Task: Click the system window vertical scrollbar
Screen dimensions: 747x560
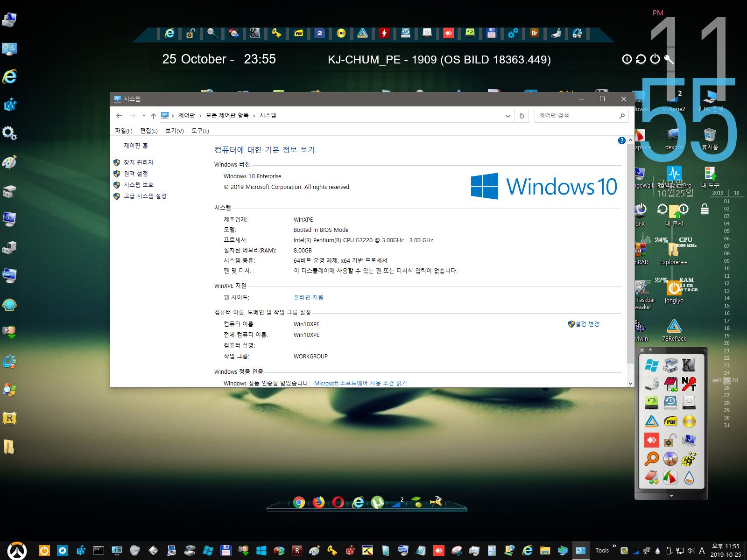Action: coord(630,254)
